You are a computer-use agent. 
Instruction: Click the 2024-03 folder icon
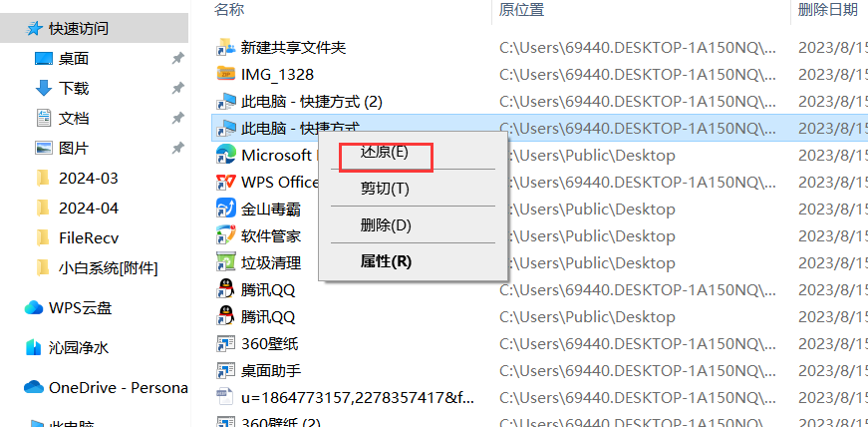tap(43, 178)
